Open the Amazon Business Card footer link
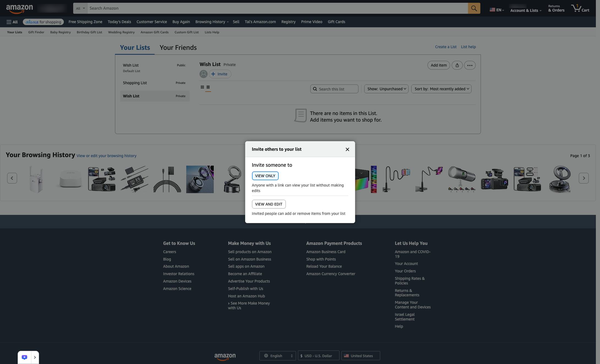Image resolution: width=600 pixels, height=364 pixels. [326, 252]
